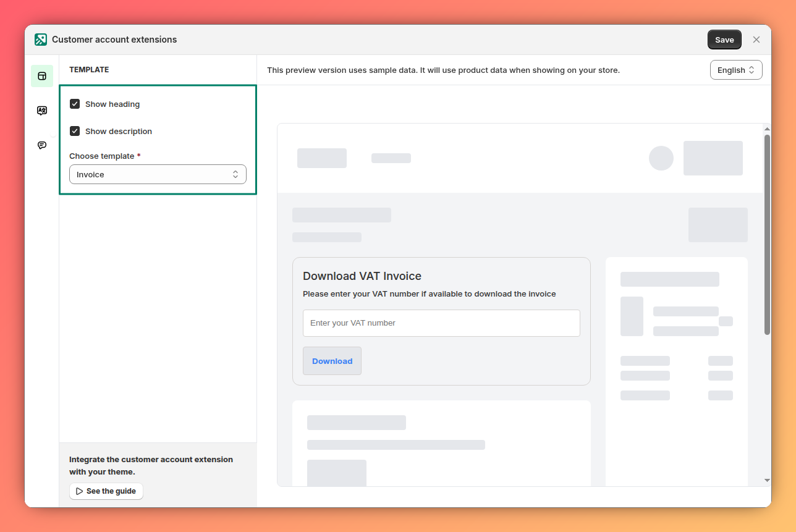
Task: Open See the guide
Action: 106,491
